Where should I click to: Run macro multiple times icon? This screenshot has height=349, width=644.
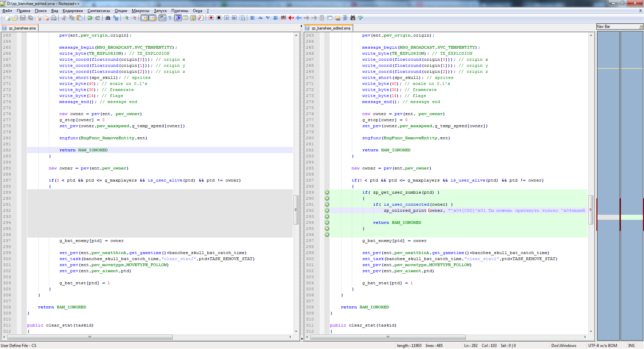coord(234,18)
